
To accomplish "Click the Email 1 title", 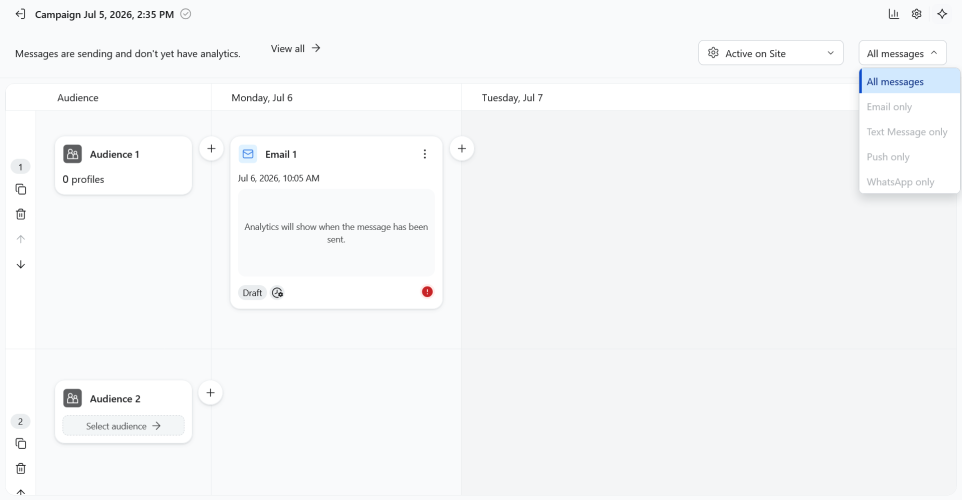I will point(281,154).
